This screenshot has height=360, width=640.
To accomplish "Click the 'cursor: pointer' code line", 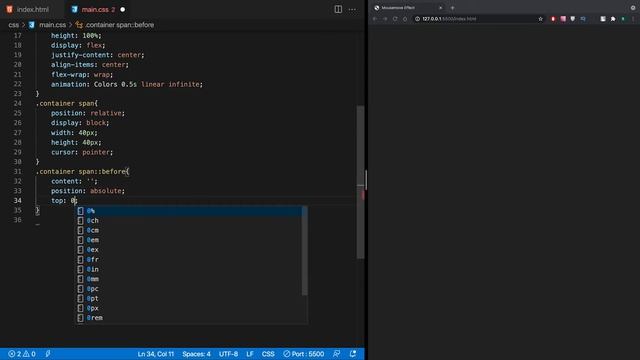I will (x=82, y=152).
